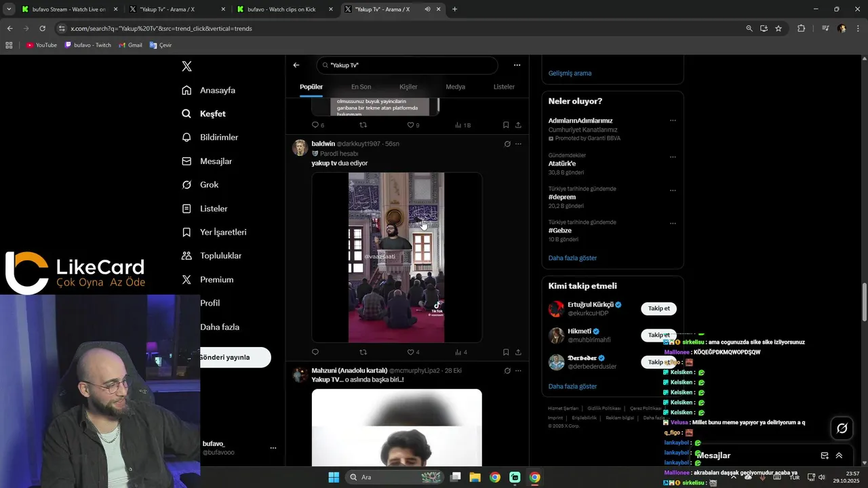Switch to bufavo Stream browser tab

[x=70, y=9]
